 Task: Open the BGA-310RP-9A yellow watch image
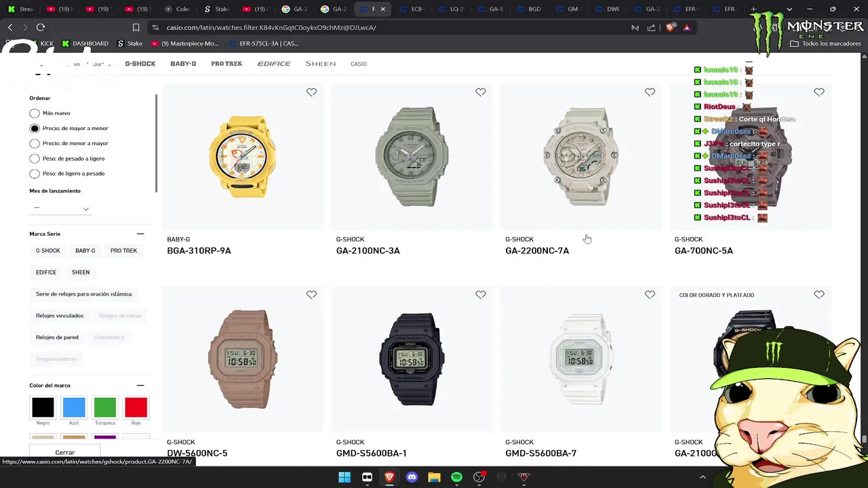point(242,157)
